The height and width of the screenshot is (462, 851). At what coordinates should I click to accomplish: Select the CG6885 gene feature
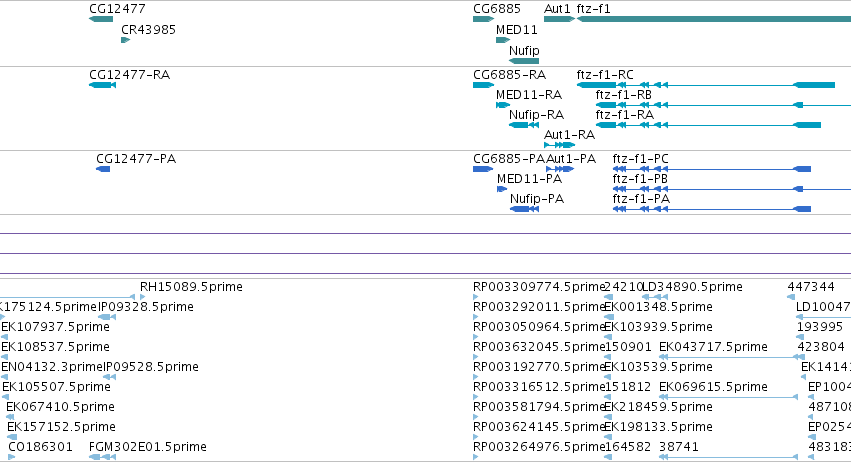484,19
